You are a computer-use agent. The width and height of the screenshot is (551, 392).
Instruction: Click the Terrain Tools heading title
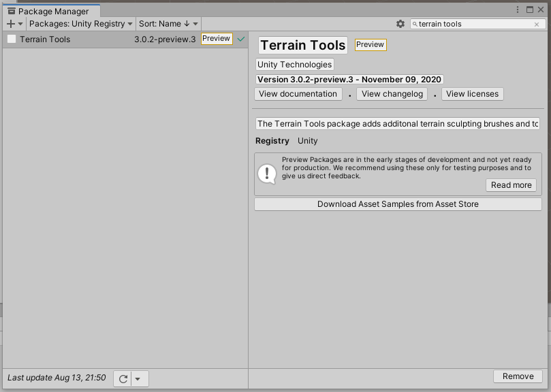coord(303,46)
